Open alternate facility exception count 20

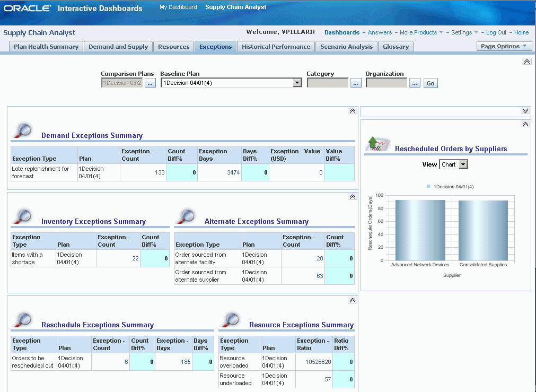coord(320,258)
